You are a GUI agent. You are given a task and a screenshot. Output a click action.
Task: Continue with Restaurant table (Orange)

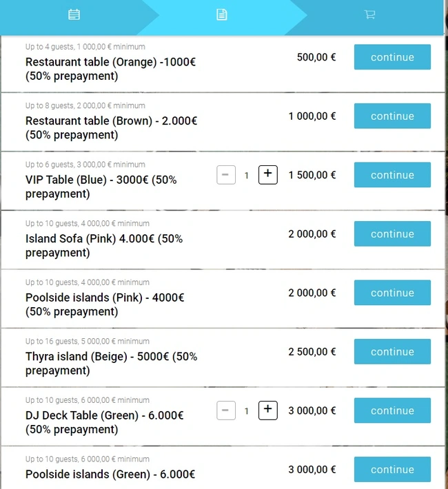[x=392, y=57]
